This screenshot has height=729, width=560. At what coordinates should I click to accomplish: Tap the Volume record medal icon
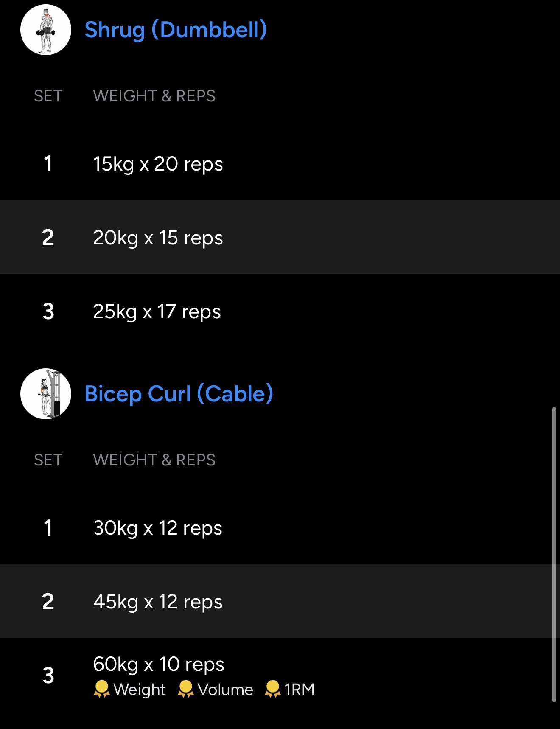(185, 690)
